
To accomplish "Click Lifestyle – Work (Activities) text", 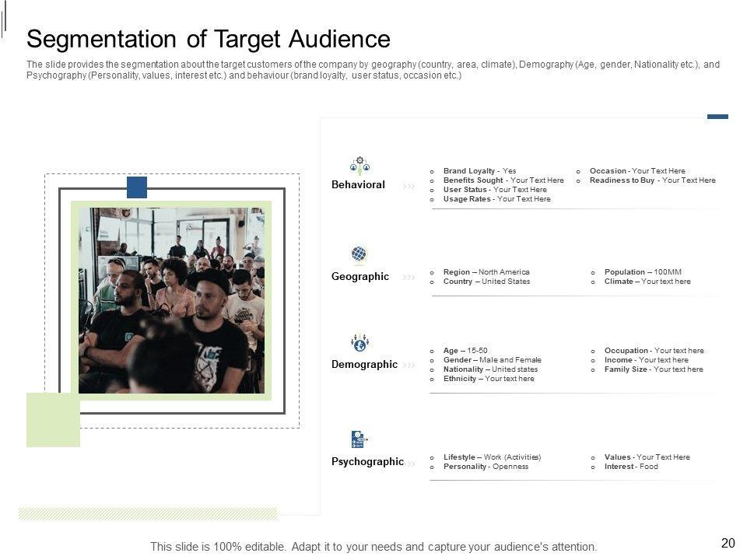I will (x=492, y=457).
